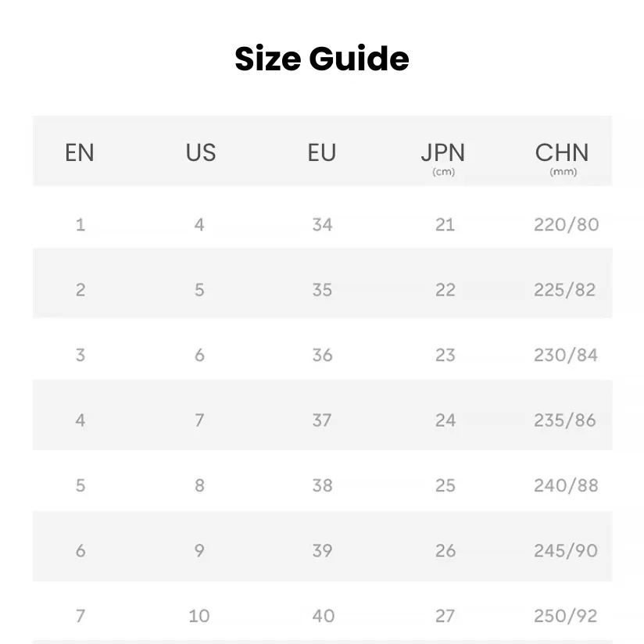The width and height of the screenshot is (644, 644).
Task: Select EU size 38 cell
Action: click(x=323, y=485)
